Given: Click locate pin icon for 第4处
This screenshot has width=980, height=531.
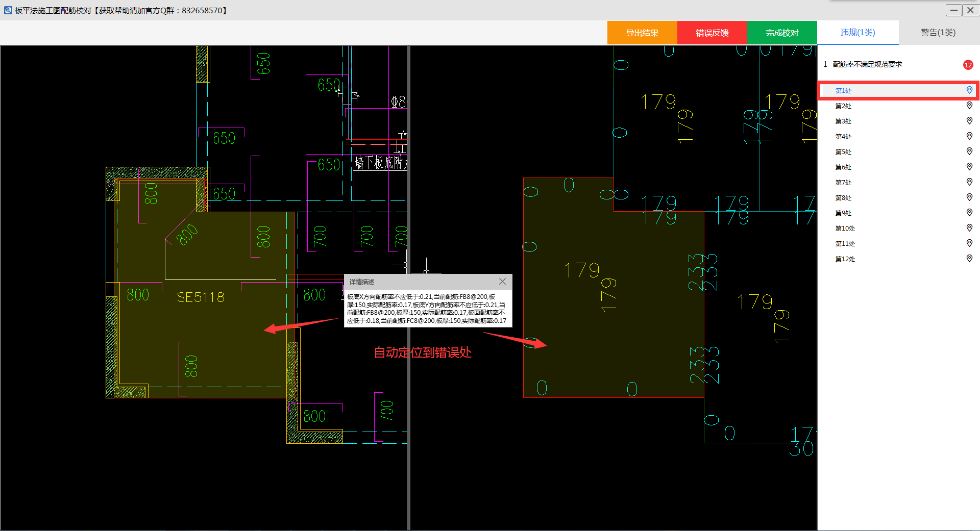Looking at the screenshot, I should pyautogui.click(x=969, y=136).
